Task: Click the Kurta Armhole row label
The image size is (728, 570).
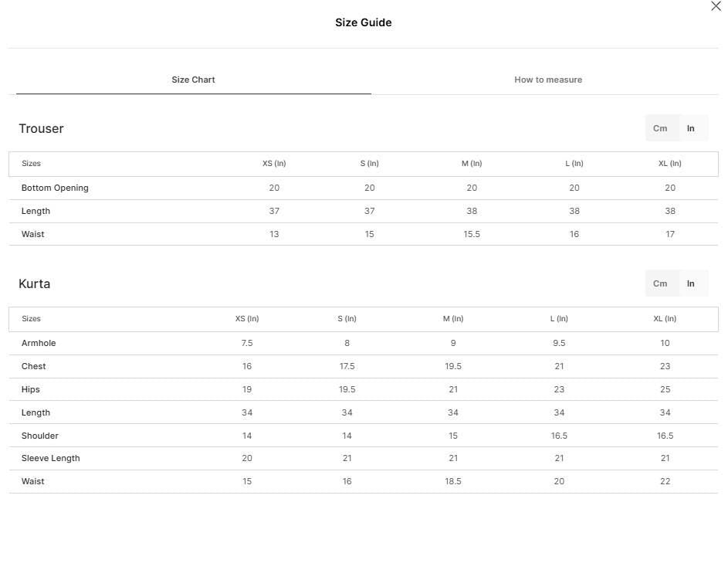Action: tap(39, 343)
